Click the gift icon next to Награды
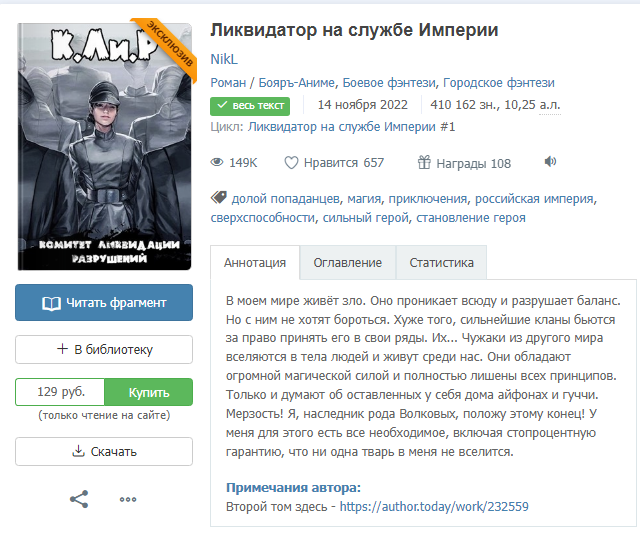640x536 pixels. pyautogui.click(x=424, y=162)
